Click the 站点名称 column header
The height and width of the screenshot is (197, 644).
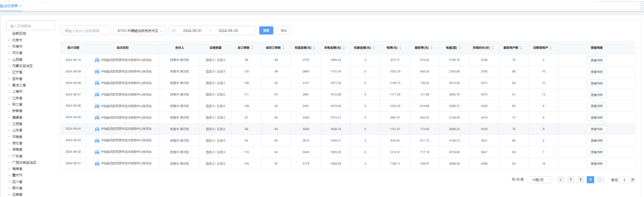[x=122, y=48]
